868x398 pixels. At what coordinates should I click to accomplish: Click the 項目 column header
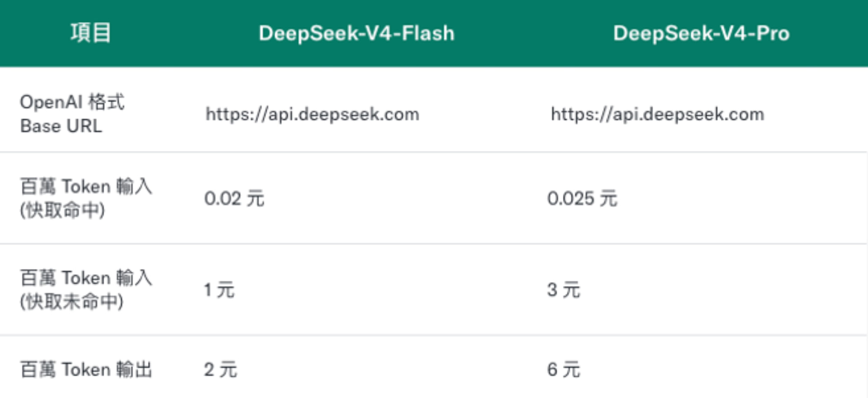point(90,33)
